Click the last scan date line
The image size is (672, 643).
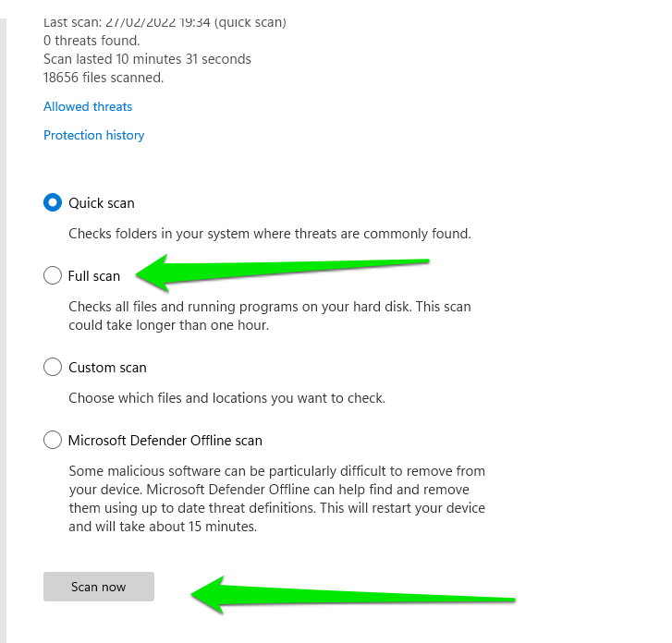[x=165, y=22]
